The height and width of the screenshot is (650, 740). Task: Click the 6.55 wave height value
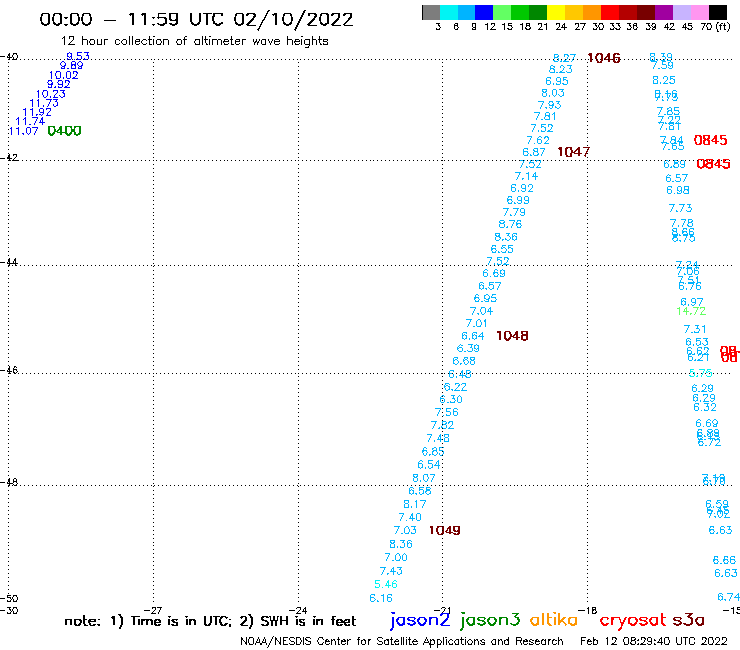pos(502,249)
